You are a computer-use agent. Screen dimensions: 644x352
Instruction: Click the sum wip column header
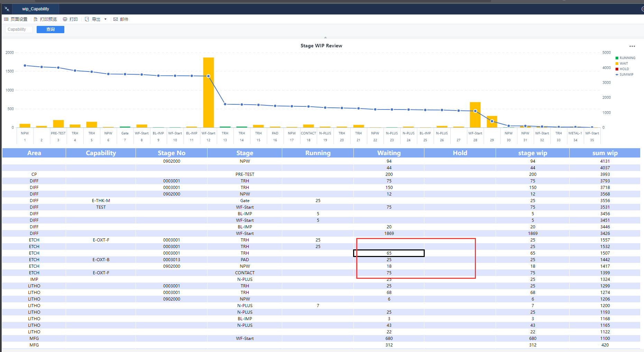point(605,153)
